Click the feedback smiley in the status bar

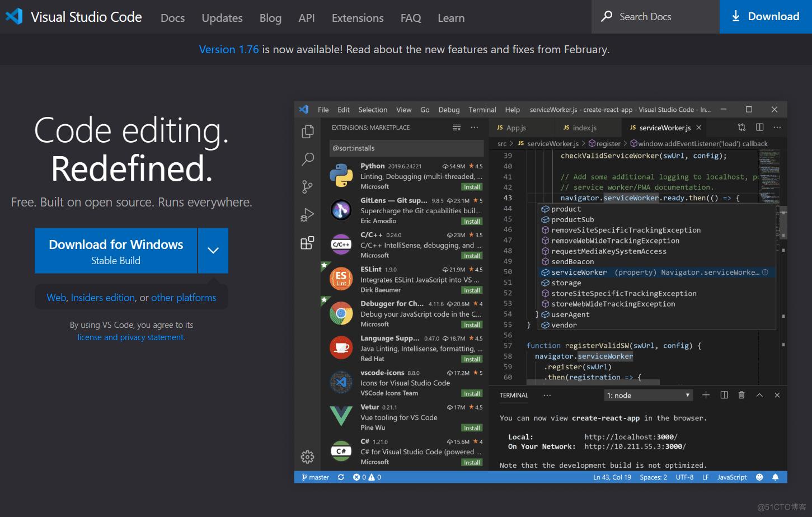click(759, 477)
